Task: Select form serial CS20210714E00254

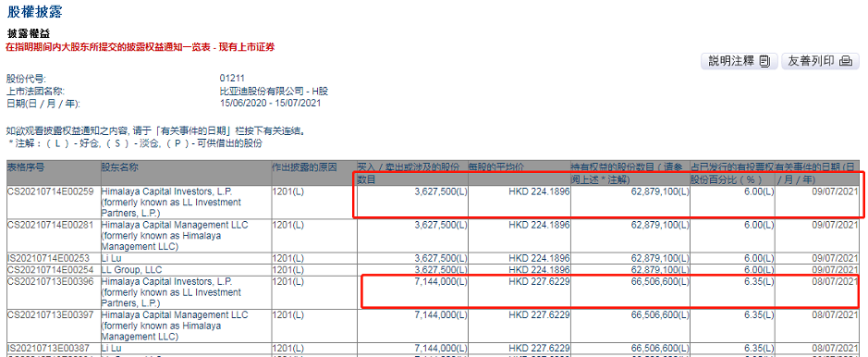Action: coord(50,269)
